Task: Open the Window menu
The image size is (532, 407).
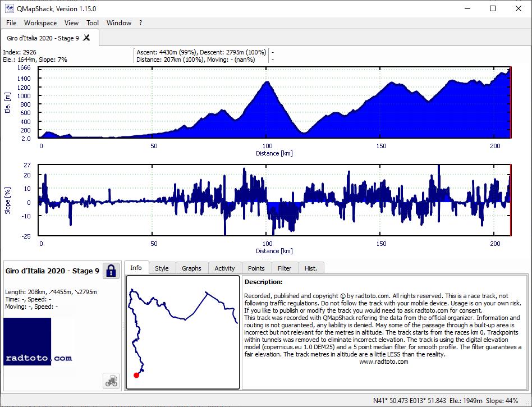Action: pyautogui.click(x=119, y=23)
